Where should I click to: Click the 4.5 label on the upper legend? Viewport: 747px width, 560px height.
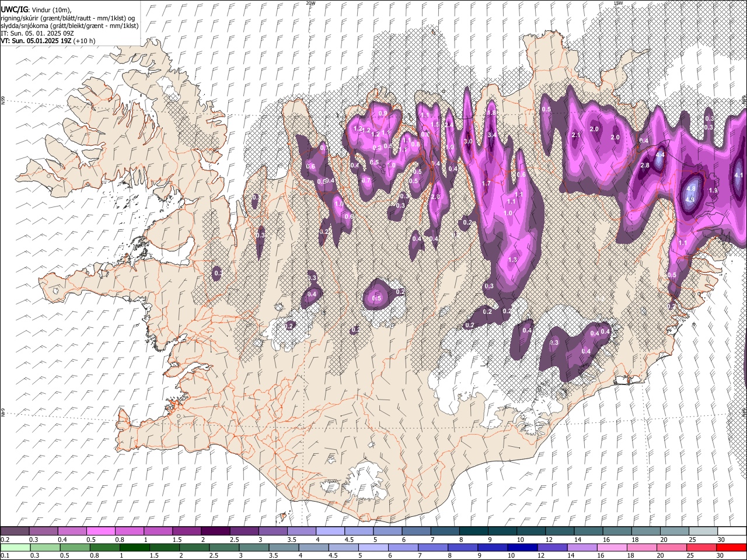(x=349, y=540)
